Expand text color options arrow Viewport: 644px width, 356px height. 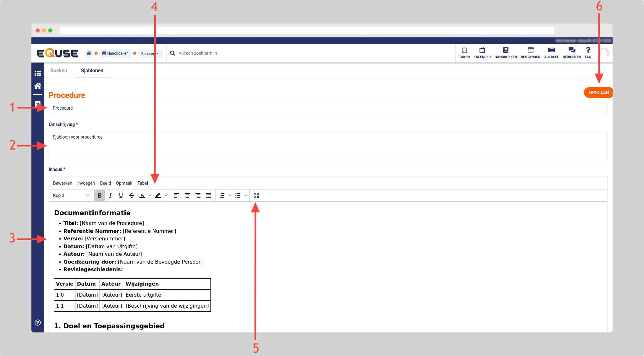pos(150,195)
